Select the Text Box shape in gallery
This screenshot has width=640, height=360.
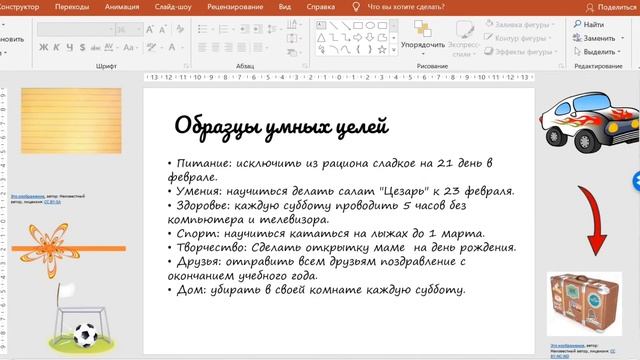(321, 26)
